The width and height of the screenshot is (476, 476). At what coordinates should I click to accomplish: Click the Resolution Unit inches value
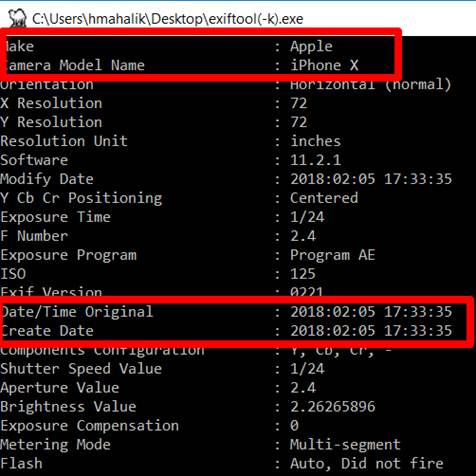click(x=315, y=141)
